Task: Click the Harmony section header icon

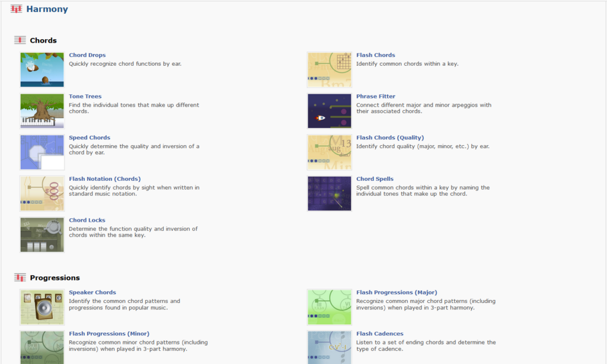Action: coord(17,9)
